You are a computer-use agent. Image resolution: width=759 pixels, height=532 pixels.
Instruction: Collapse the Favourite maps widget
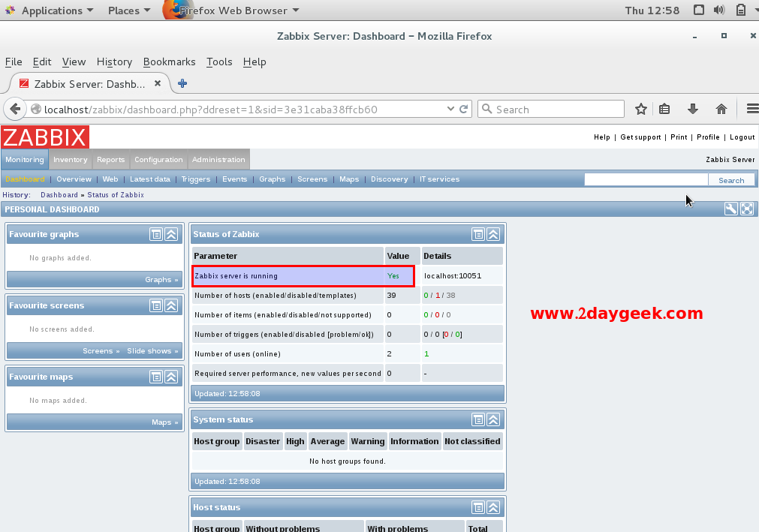coord(171,377)
